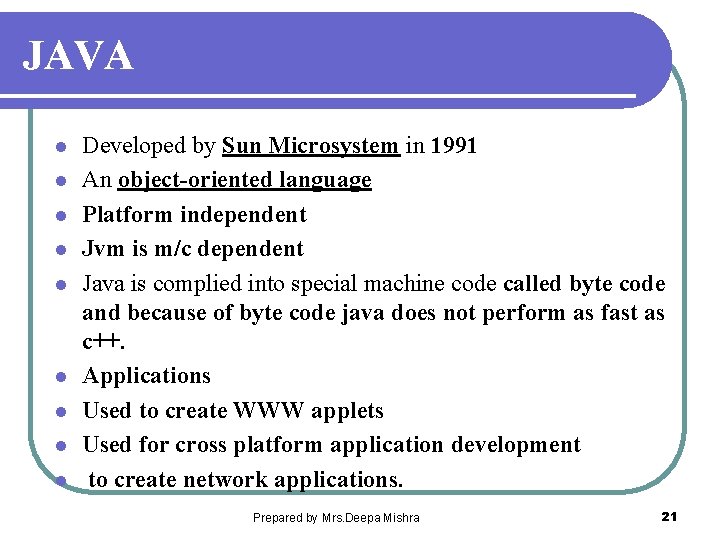The width and height of the screenshot is (720, 540).
Task: Click slide number 21
Action: 669,517
